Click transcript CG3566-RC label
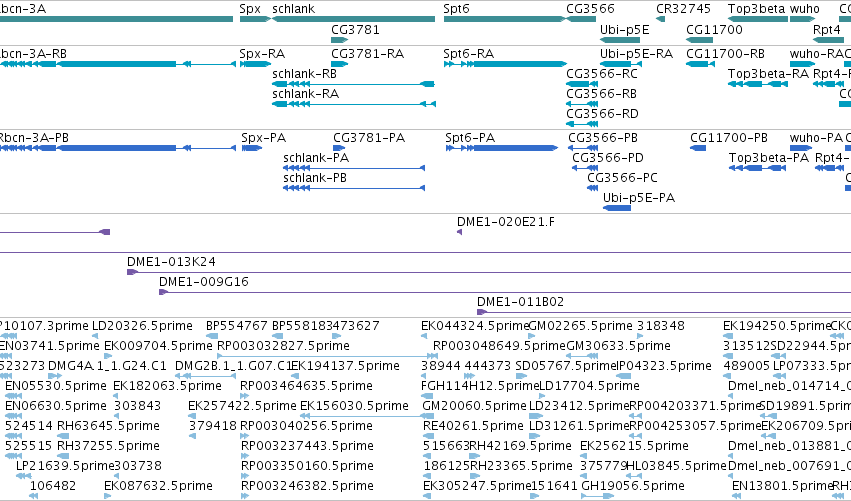851x501 pixels. tap(602, 74)
